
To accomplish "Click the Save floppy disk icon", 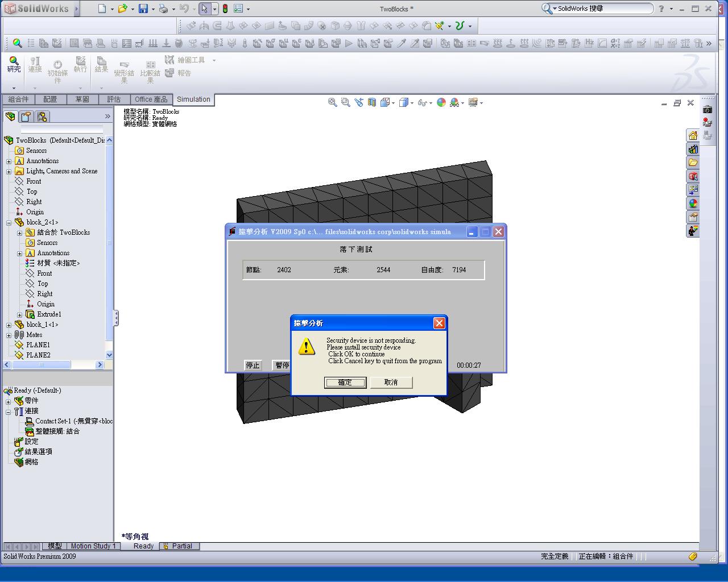I will pyautogui.click(x=143, y=9).
